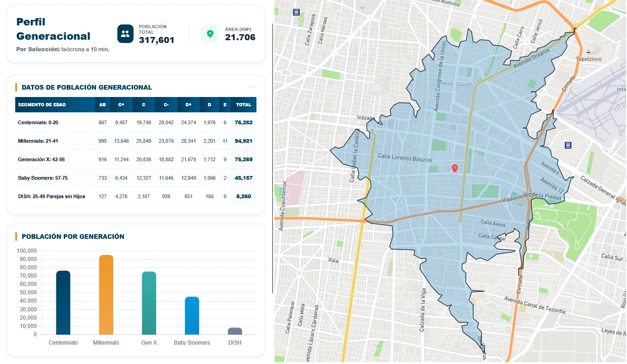Click the 'Avenida Congreso de la Unión' map label
Image resolution: width=627 pixels, height=364 pixels.
click(439, 75)
